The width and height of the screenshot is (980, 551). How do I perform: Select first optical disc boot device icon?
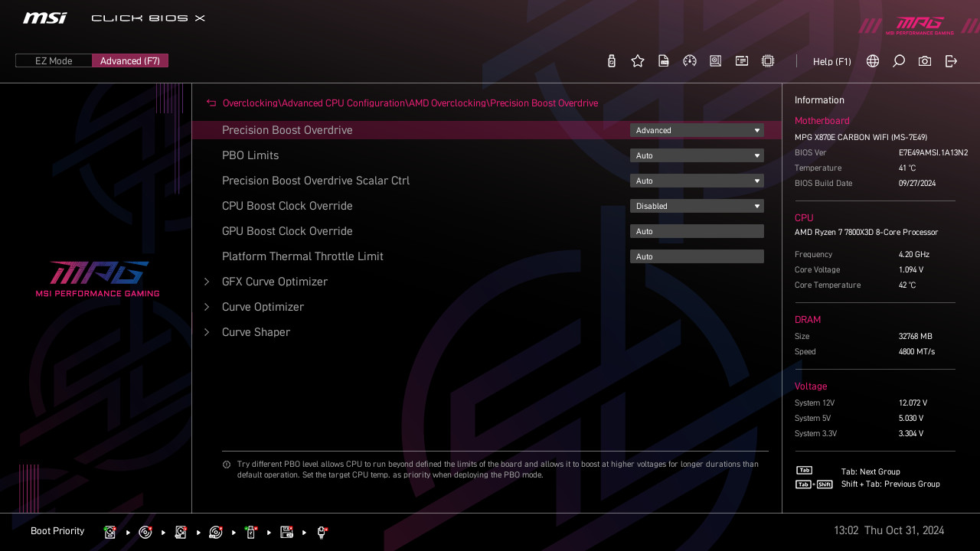click(145, 532)
